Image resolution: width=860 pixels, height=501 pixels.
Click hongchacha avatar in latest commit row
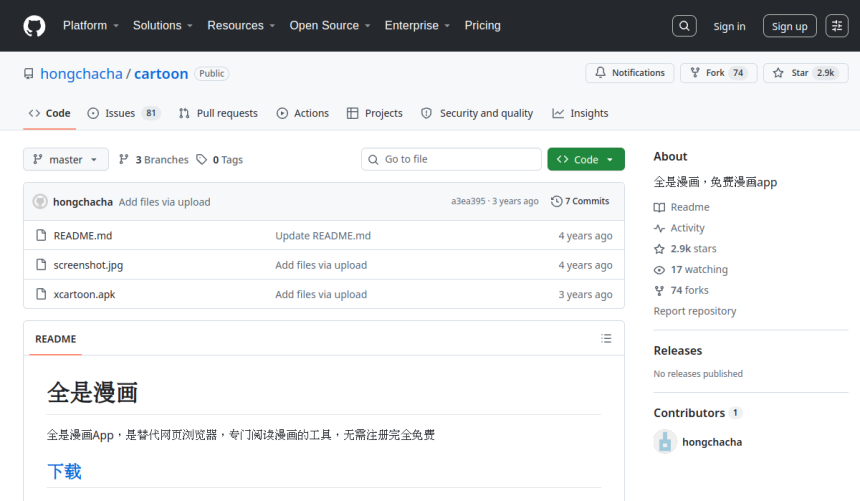point(40,201)
